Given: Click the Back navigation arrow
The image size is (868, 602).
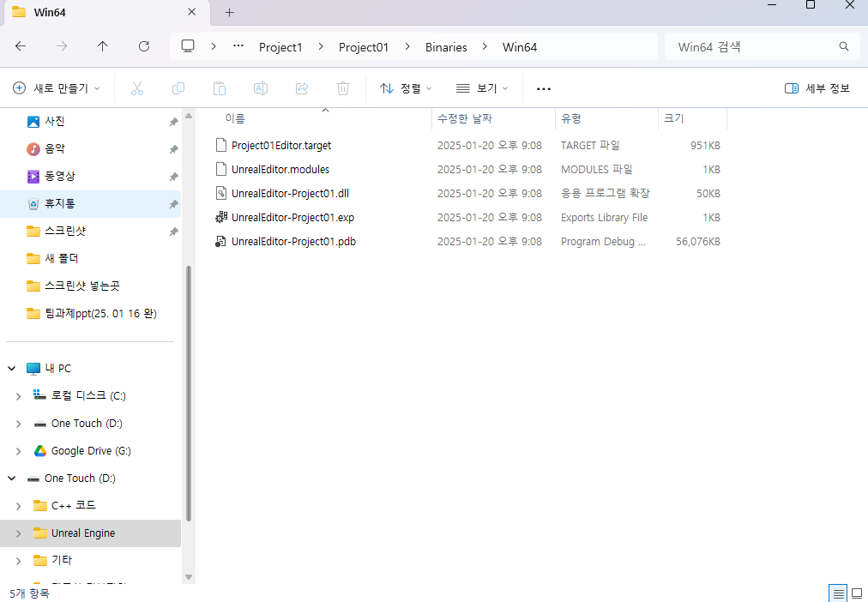Looking at the screenshot, I should [x=21, y=46].
